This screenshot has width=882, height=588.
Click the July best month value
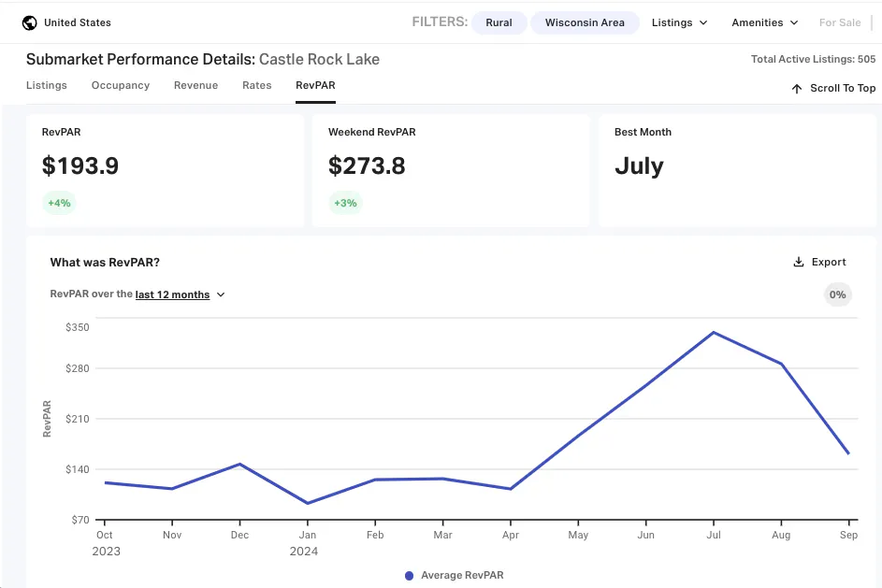639,166
